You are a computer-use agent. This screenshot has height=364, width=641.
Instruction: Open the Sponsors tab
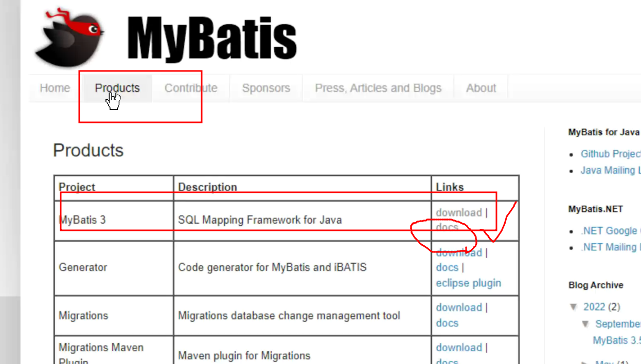tap(266, 88)
